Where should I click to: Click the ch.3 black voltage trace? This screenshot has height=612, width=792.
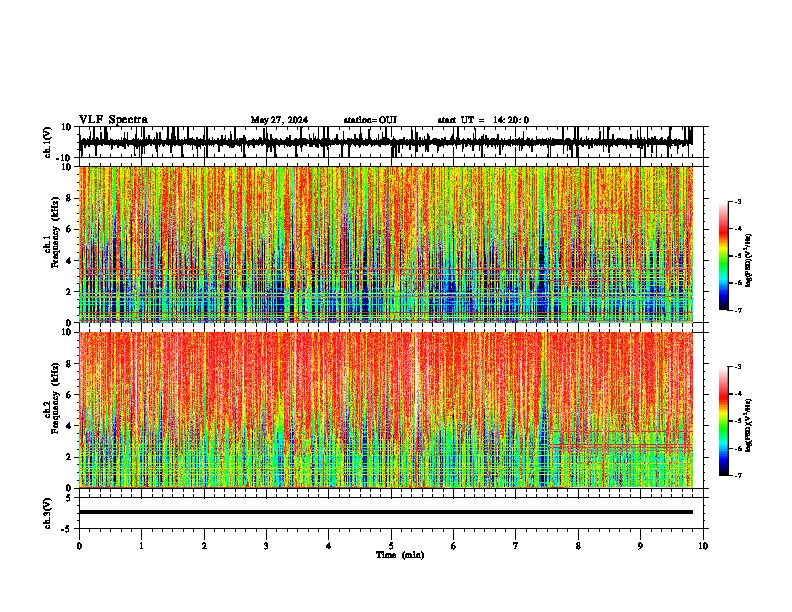point(385,512)
